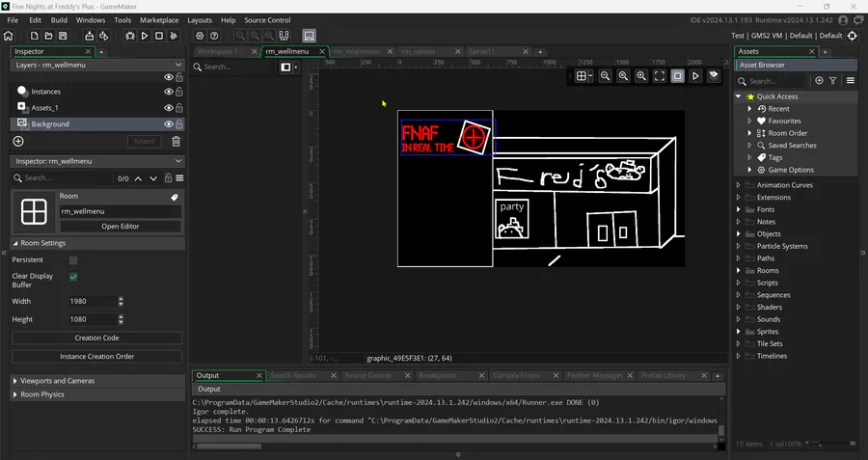Open the Build menu

pyautogui.click(x=59, y=20)
